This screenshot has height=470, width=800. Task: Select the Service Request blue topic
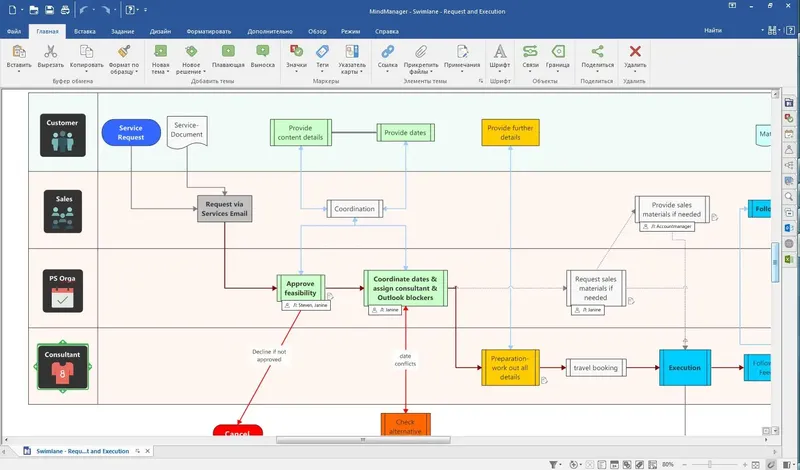click(x=131, y=133)
